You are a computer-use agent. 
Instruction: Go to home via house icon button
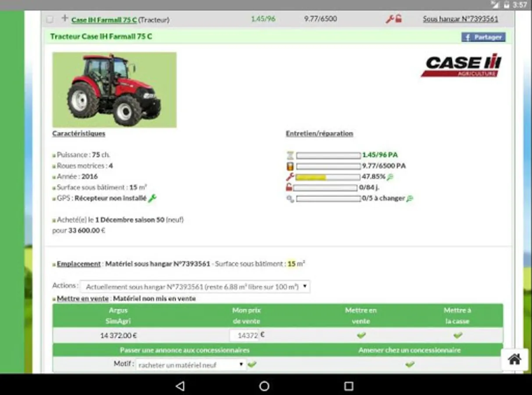coord(514,359)
